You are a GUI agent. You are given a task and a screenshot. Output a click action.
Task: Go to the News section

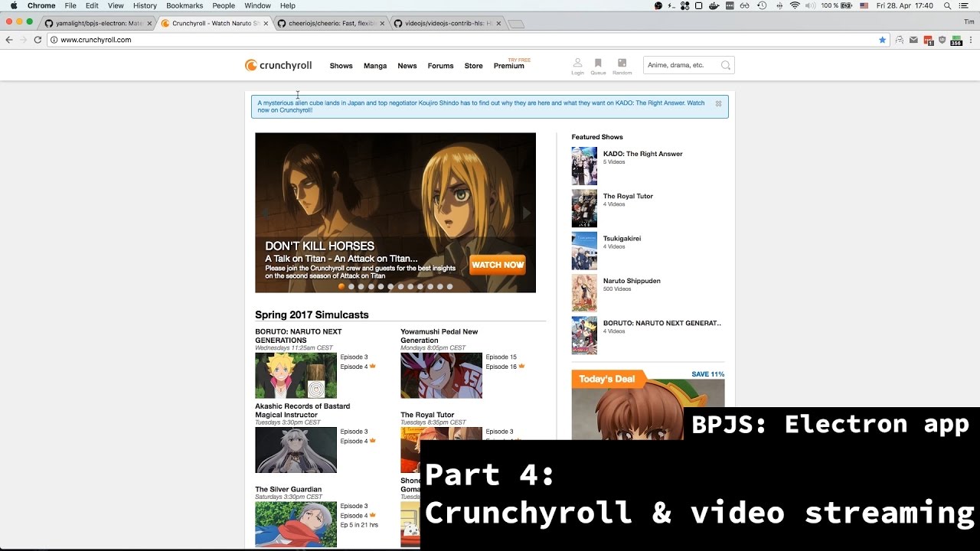coord(407,66)
